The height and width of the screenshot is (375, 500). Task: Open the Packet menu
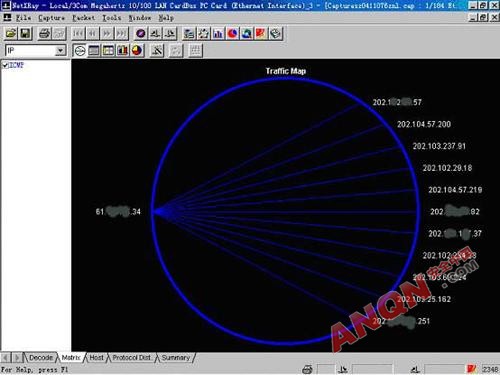tap(84, 18)
